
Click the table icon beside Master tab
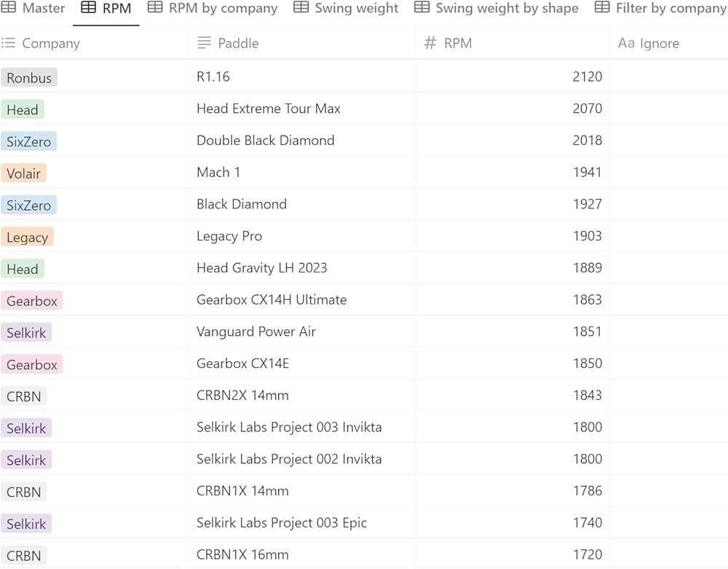9,8
